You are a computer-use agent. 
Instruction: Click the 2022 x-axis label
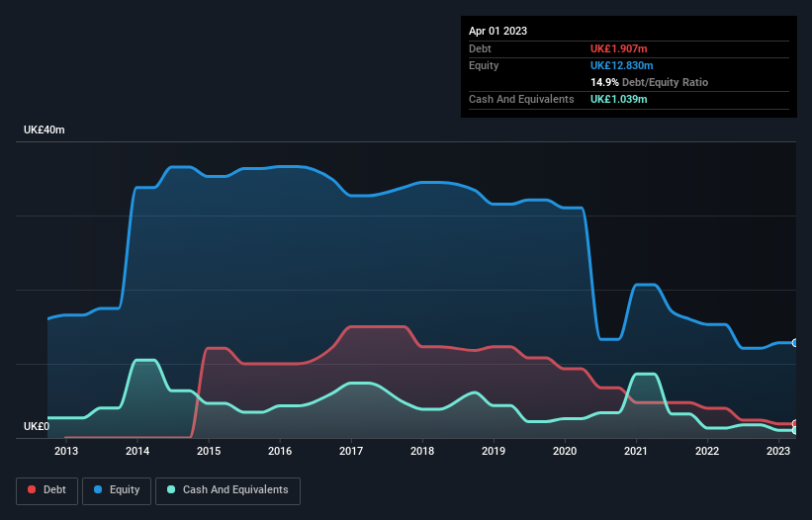pos(707,451)
